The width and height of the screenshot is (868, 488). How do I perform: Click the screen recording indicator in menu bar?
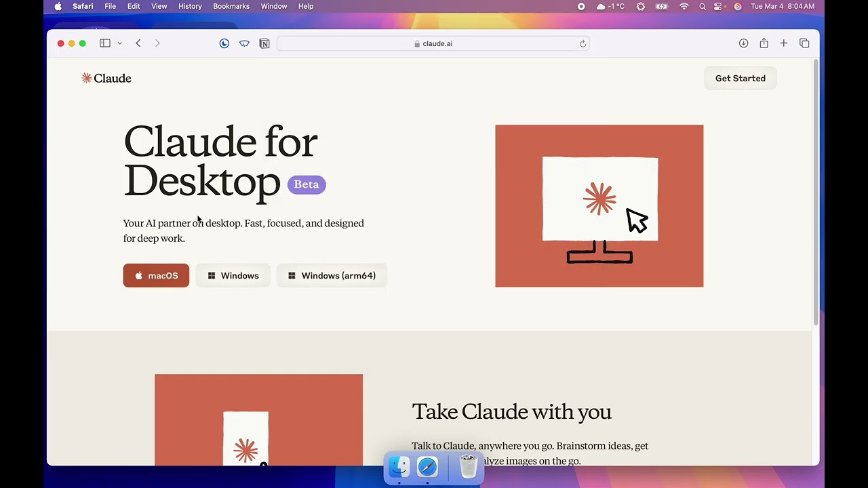coord(581,6)
